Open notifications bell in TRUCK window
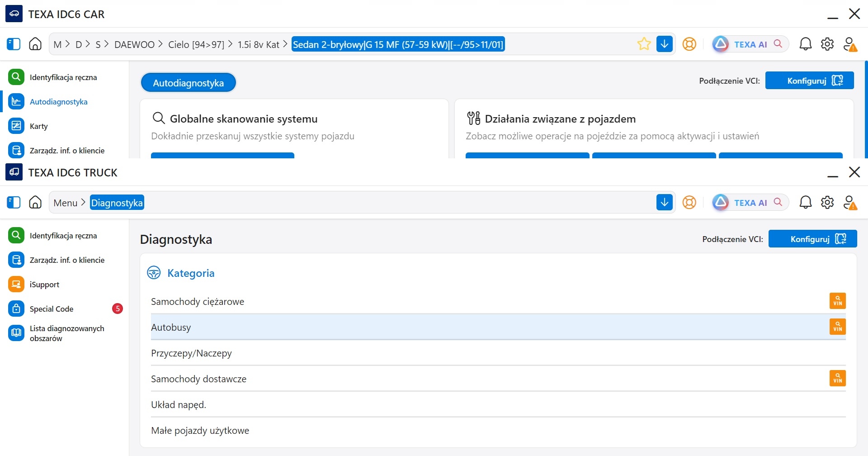 point(806,202)
